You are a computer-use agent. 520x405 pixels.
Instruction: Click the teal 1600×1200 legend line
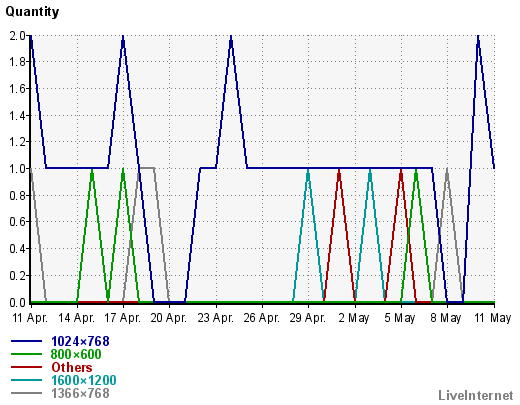tap(26, 380)
